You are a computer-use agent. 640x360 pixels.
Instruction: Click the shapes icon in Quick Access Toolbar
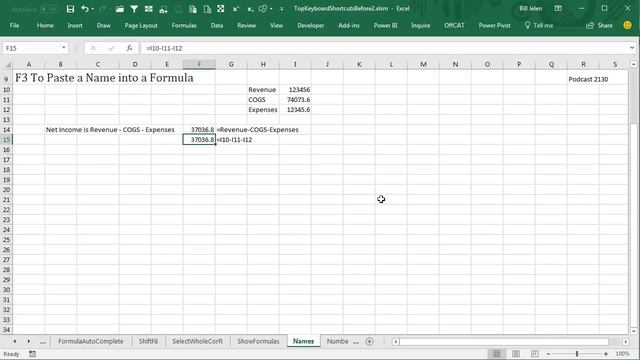[263, 9]
